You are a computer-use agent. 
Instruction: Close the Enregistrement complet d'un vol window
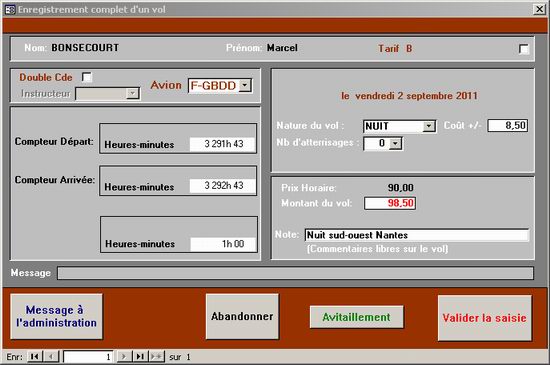[x=539, y=9]
